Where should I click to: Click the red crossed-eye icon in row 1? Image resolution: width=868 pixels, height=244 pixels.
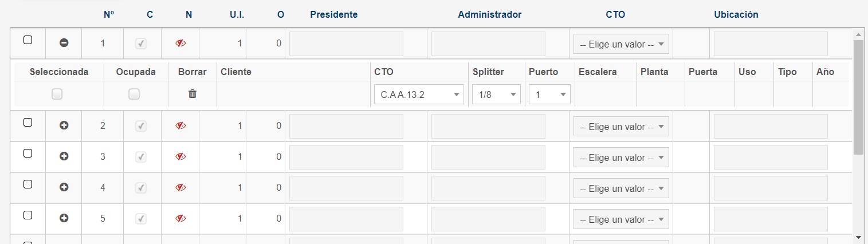coord(181,43)
